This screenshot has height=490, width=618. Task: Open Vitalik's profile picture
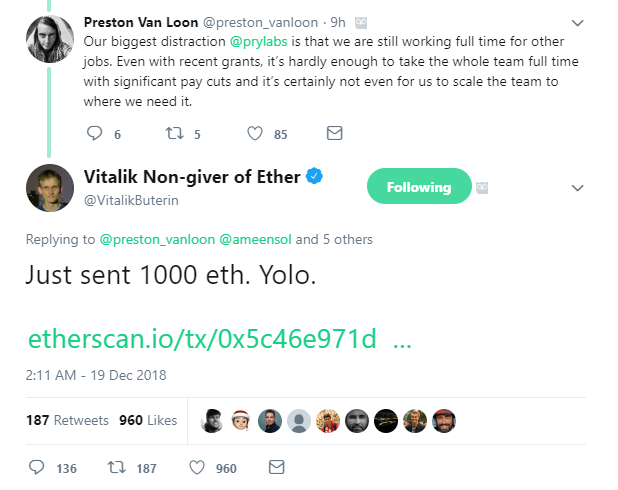[x=49, y=188]
